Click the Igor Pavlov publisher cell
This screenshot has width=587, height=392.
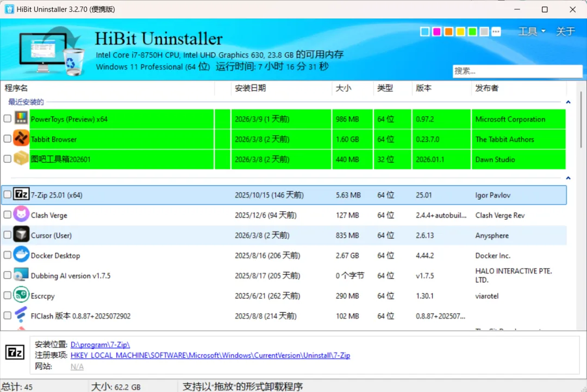coord(492,195)
